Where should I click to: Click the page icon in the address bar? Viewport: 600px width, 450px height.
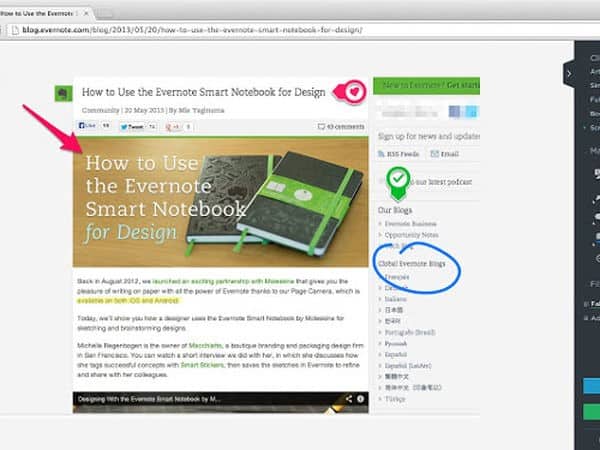(15, 30)
